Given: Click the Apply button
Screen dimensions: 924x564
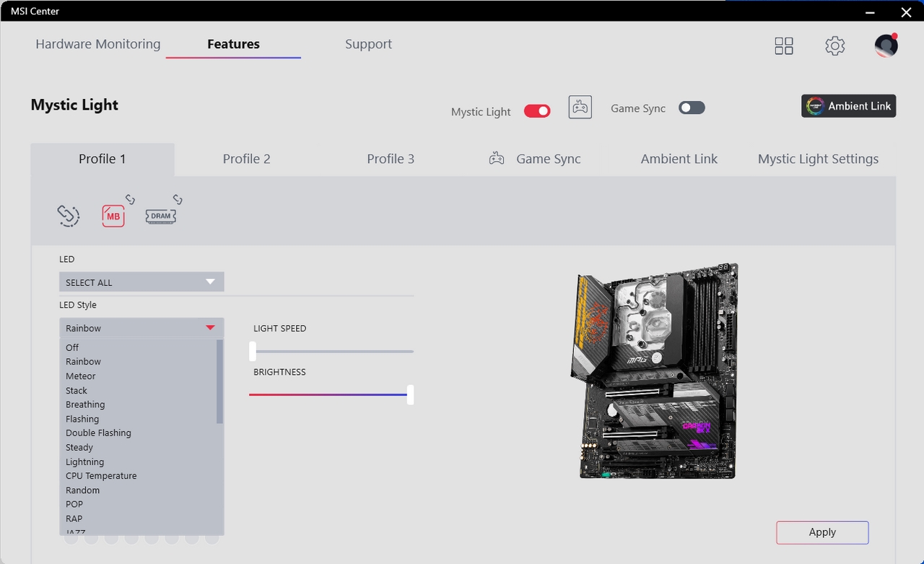Looking at the screenshot, I should point(822,532).
